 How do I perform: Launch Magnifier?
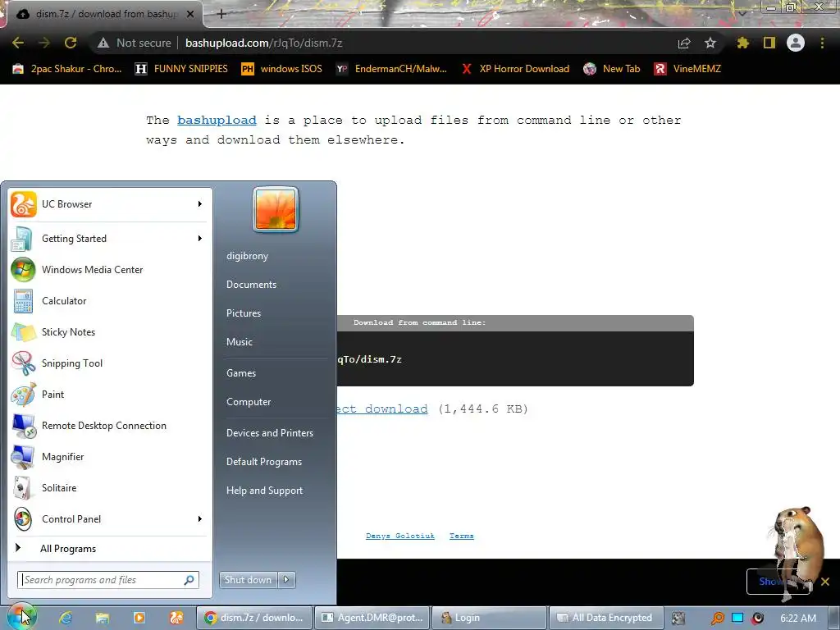click(109, 457)
